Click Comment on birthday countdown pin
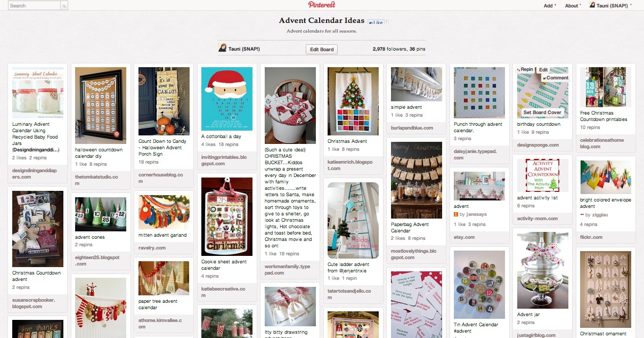This screenshot has width=644, height=338. 555,78
